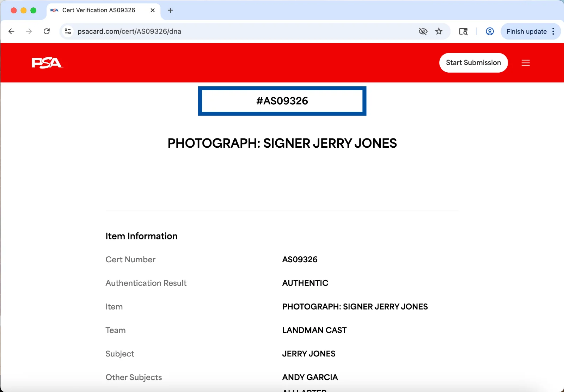Click the Other Subjects label
Image resolution: width=564 pixels, height=392 pixels.
134,378
